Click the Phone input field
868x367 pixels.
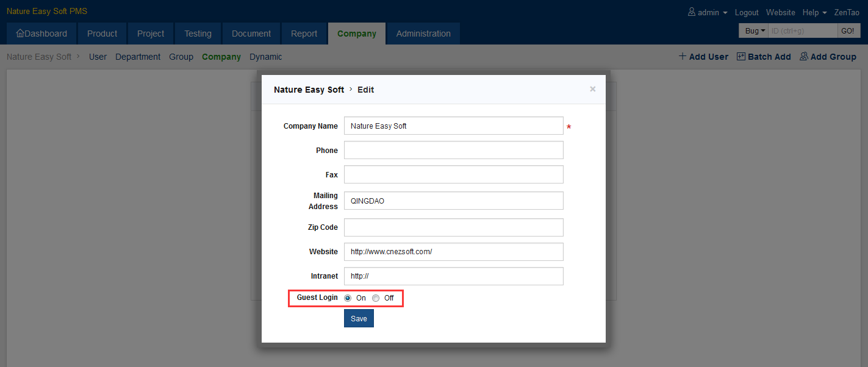tap(453, 150)
